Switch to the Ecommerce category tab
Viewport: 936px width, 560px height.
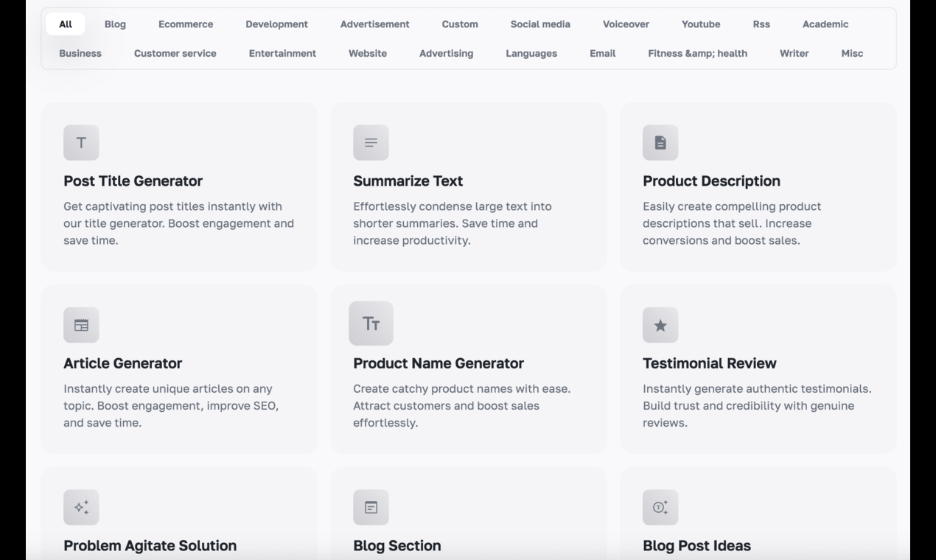coord(186,24)
